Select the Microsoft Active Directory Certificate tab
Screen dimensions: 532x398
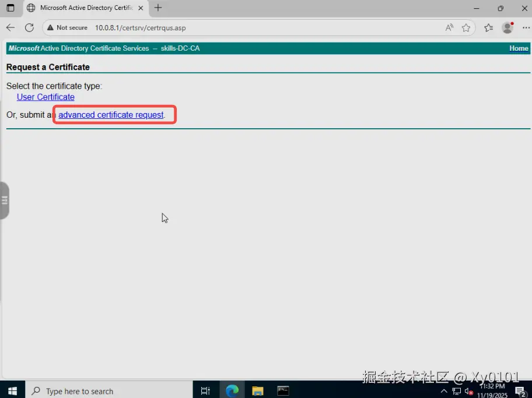(x=86, y=8)
